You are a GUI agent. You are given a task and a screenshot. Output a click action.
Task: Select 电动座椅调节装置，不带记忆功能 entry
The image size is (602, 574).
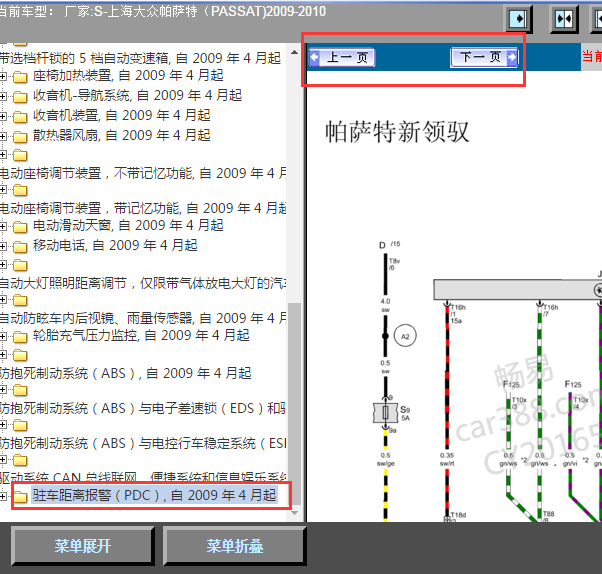143,173
